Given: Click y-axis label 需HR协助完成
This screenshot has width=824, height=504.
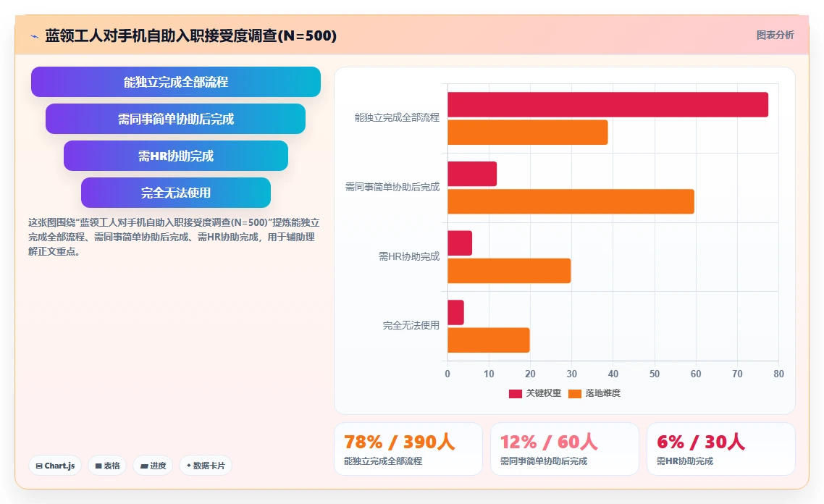Looking at the screenshot, I should 409,256.
